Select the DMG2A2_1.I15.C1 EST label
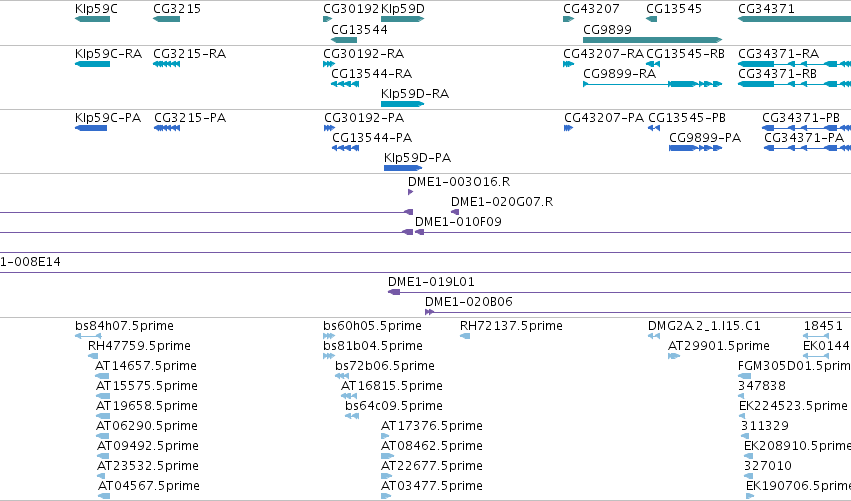851x501 pixels. pos(704,326)
